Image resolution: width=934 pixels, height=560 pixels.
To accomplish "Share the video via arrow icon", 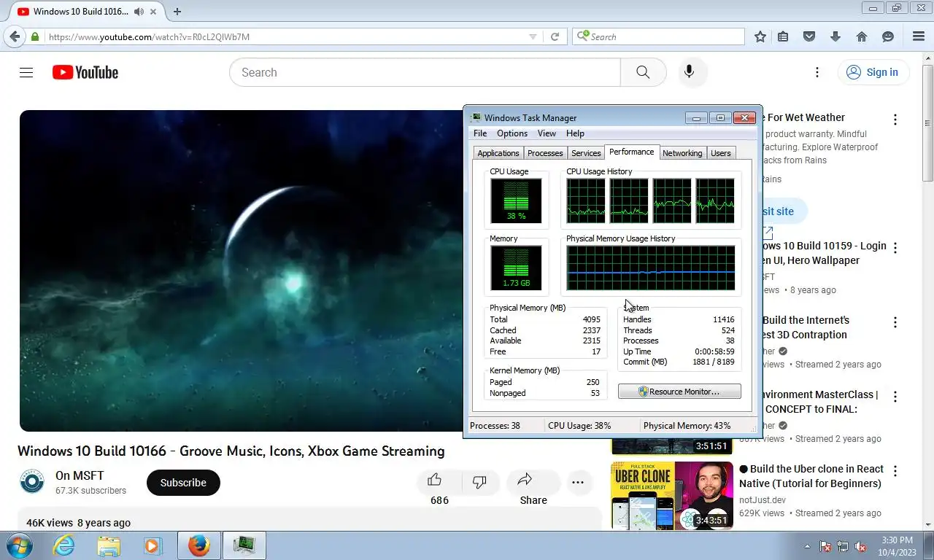I will pyautogui.click(x=525, y=480).
